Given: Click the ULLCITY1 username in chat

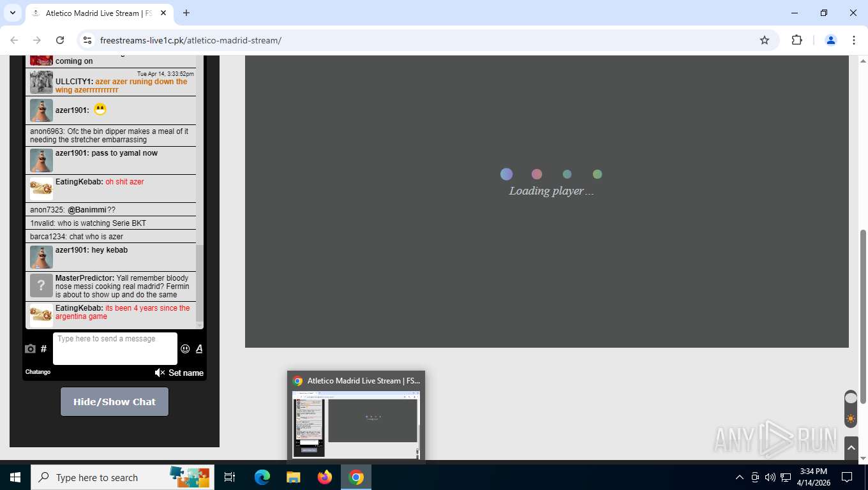Looking at the screenshot, I should (x=74, y=82).
